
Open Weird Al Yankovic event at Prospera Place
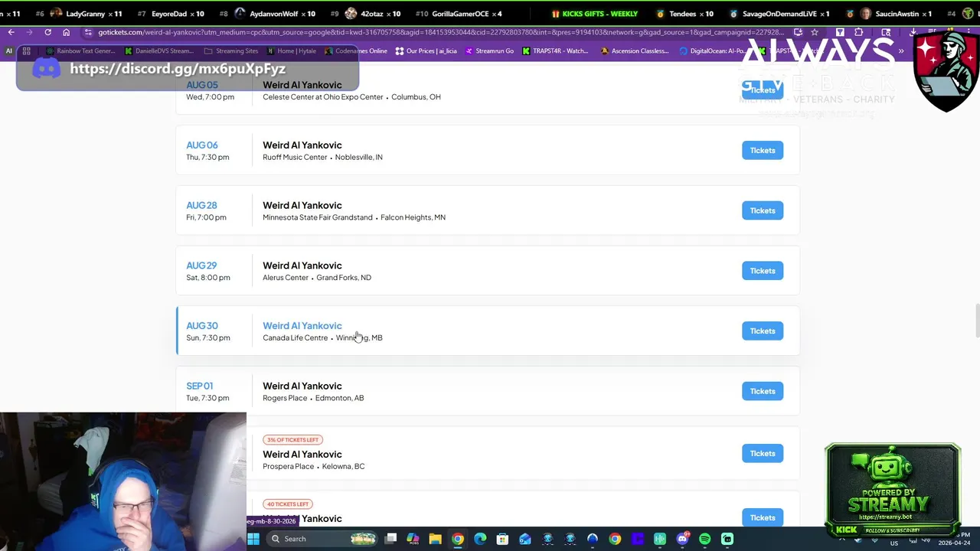[302, 454]
